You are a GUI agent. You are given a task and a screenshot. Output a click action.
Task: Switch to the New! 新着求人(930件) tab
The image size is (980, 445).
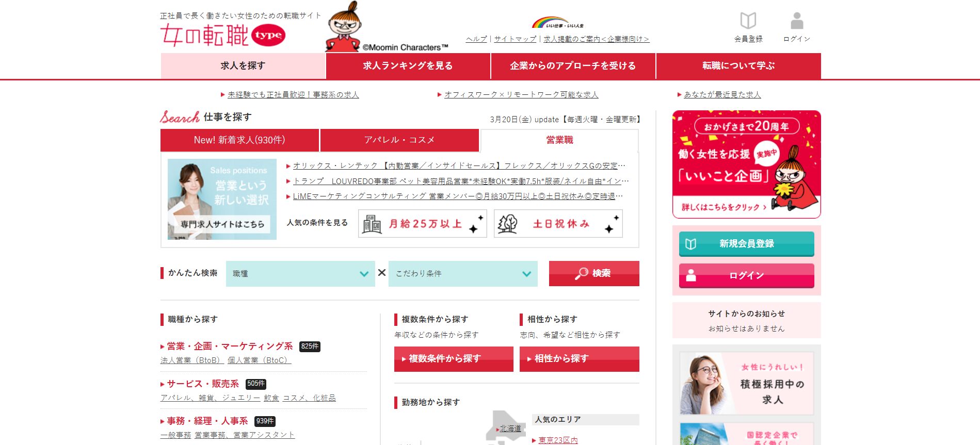(239, 140)
